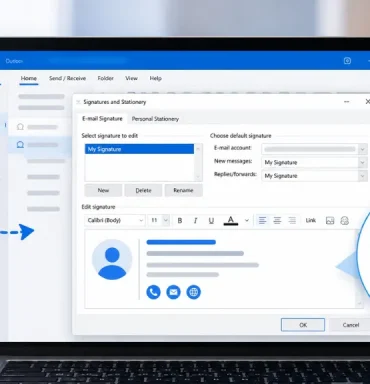
Task: Open the Folder ribbon tab
Action: [x=106, y=78]
